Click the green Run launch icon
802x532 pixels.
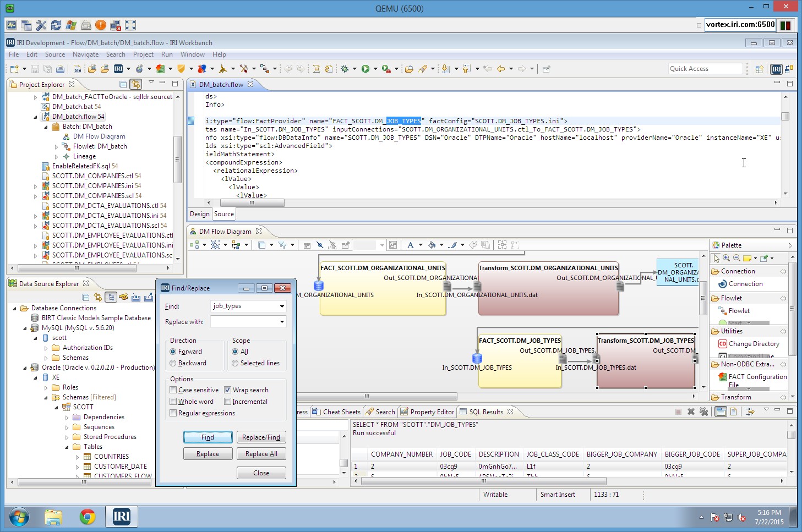click(x=365, y=69)
